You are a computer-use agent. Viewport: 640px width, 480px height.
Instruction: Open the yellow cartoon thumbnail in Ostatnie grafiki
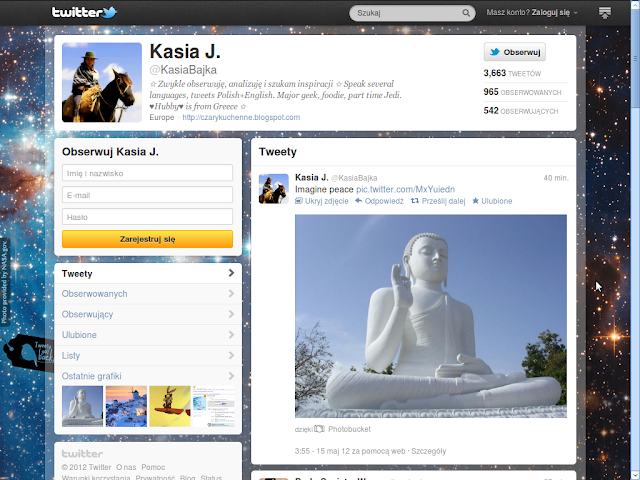click(170, 406)
